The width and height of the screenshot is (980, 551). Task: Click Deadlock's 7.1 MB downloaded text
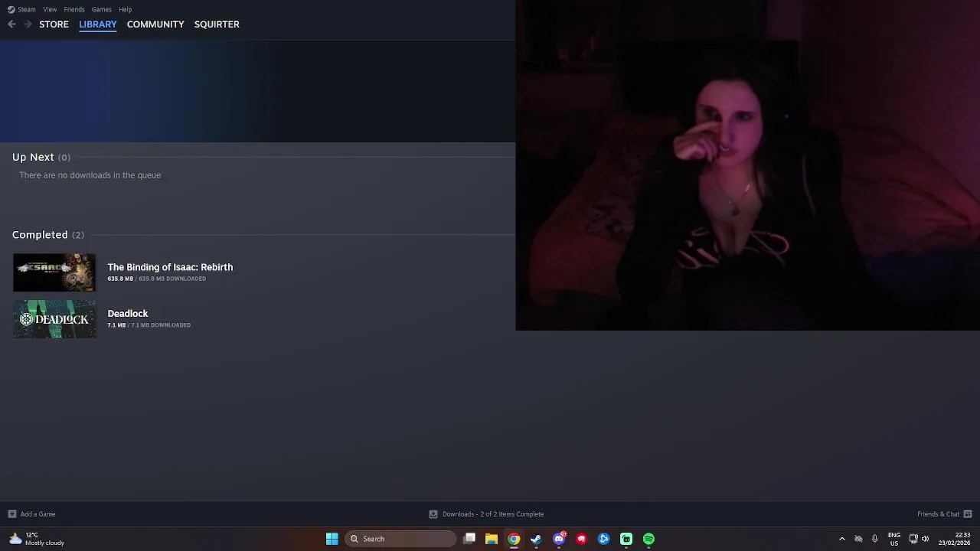click(149, 325)
